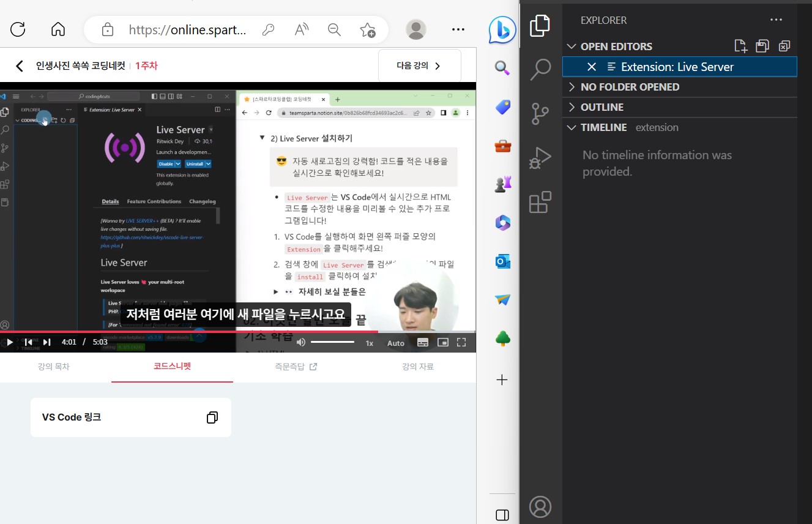The width and height of the screenshot is (812, 524).
Task: Open the Edge sidebar Search tool
Action: click(502, 68)
